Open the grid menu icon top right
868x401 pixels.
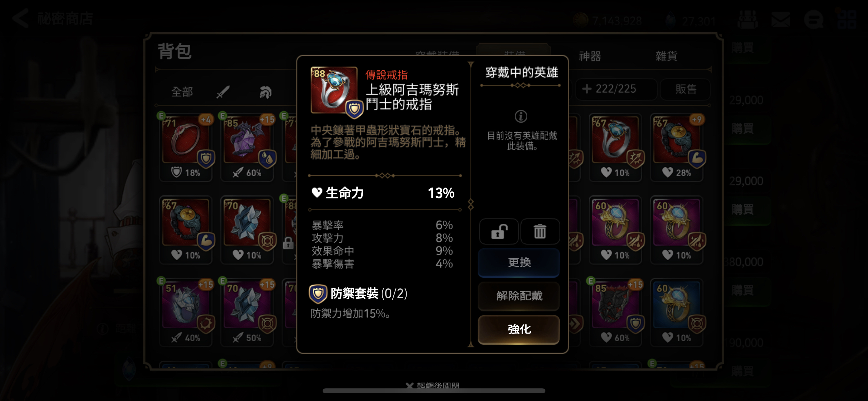click(846, 20)
